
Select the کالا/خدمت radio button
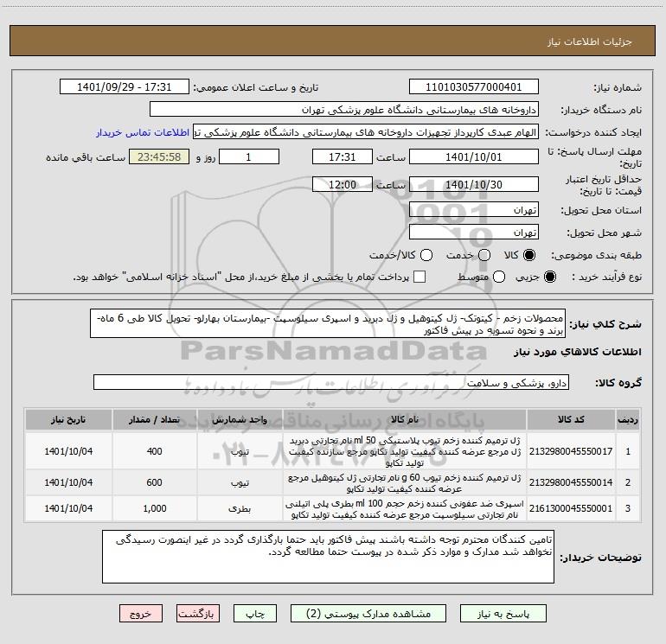[x=426, y=255]
